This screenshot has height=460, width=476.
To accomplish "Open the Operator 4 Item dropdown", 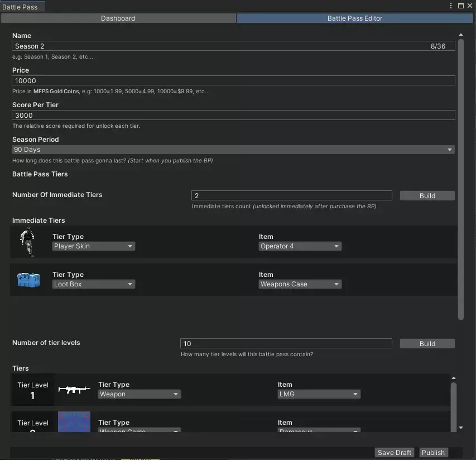I will [x=300, y=246].
